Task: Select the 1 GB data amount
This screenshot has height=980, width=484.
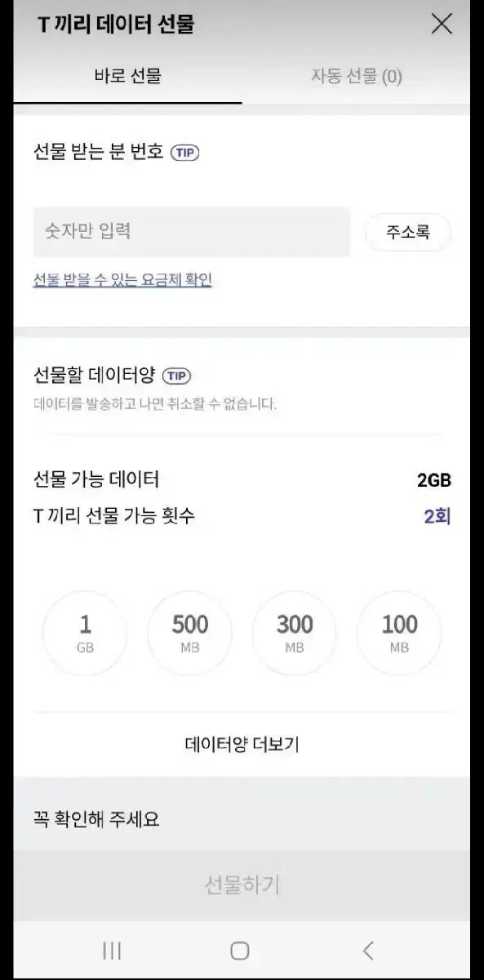Action: pyautogui.click(x=85, y=634)
